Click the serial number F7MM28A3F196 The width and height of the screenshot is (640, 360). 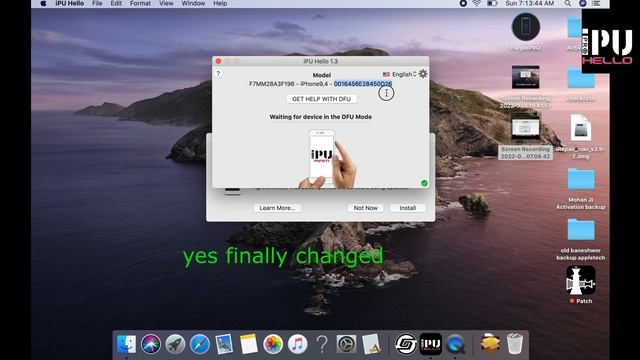[271, 84]
